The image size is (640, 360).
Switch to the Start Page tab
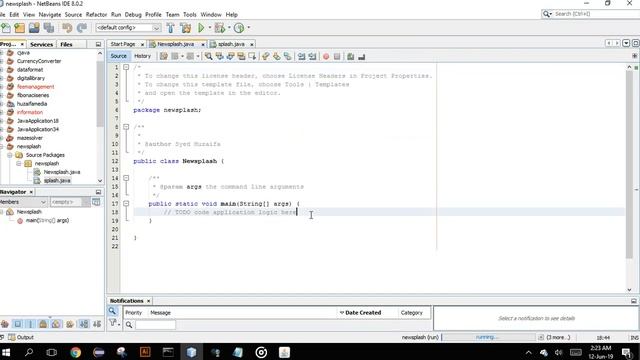coord(123,44)
